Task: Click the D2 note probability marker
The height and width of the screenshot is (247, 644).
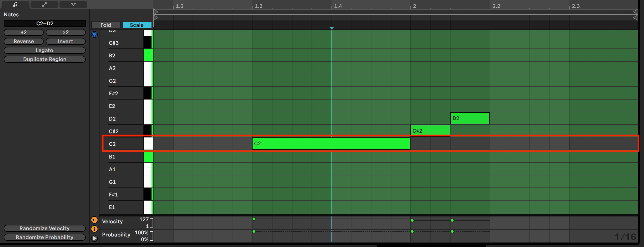Action: click(452, 231)
